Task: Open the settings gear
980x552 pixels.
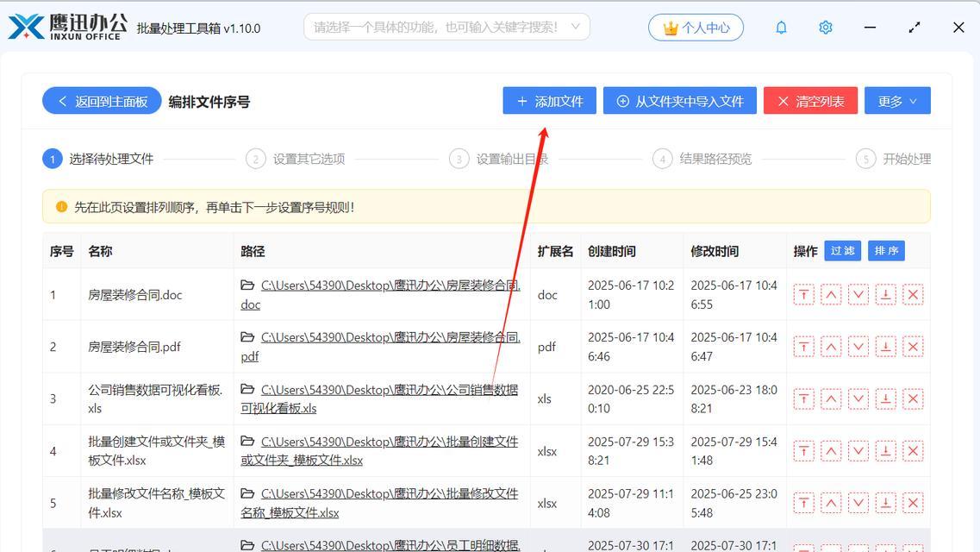Action: coord(826,28)
